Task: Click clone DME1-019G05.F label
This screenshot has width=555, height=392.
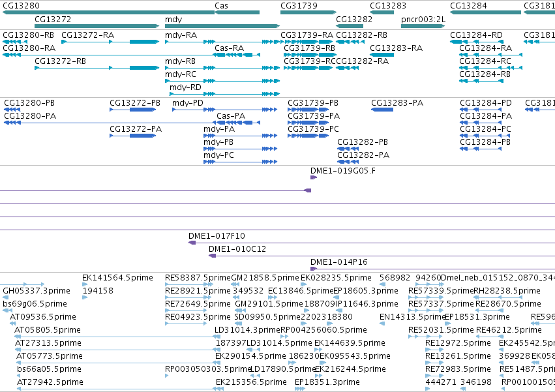Action: (x=343, y=171)
